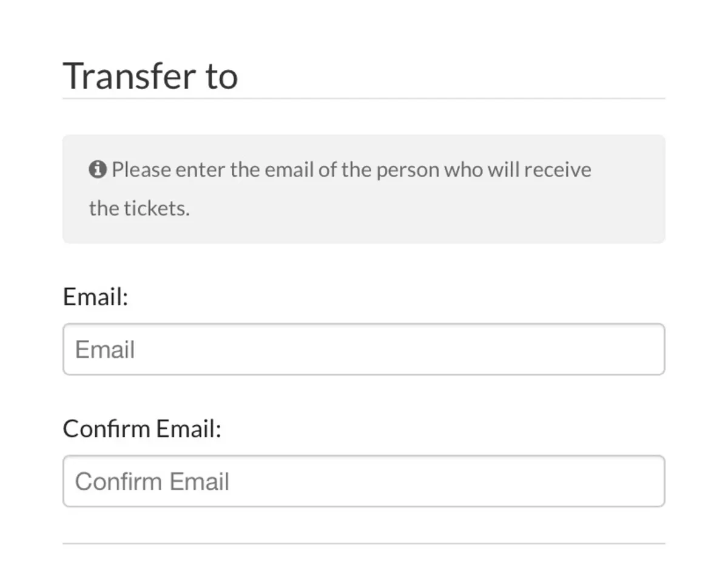The image size is (728, 562).
Task: Select the "Please enter the email" message text
Action: (x=340, y=189)
